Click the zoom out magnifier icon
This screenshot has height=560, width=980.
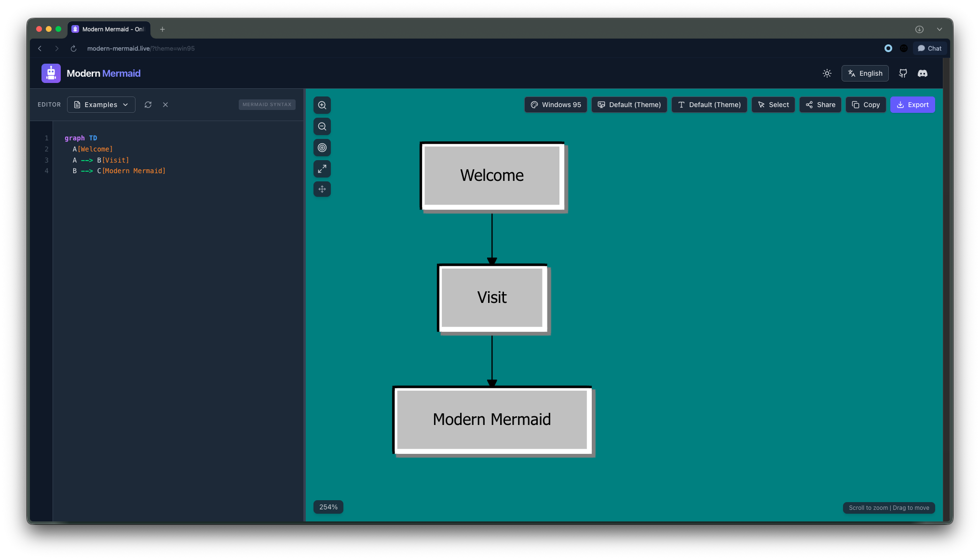(x=322, y=126)
